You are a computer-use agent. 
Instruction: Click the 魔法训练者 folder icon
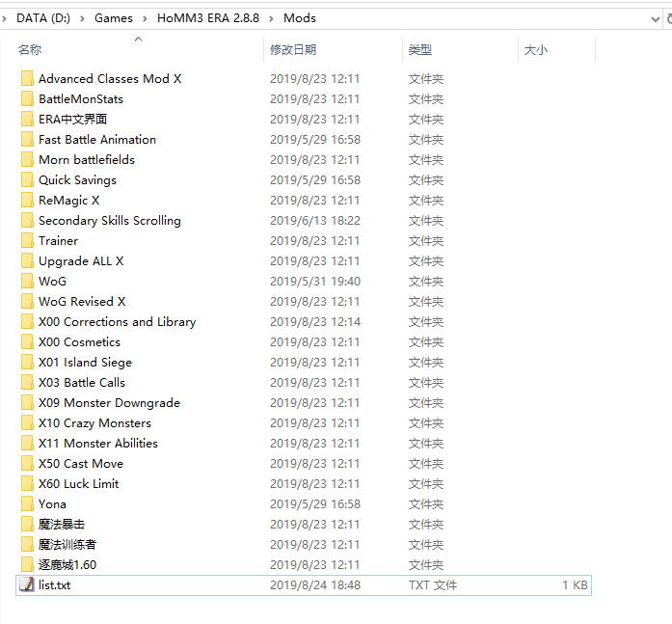point(27,544)
